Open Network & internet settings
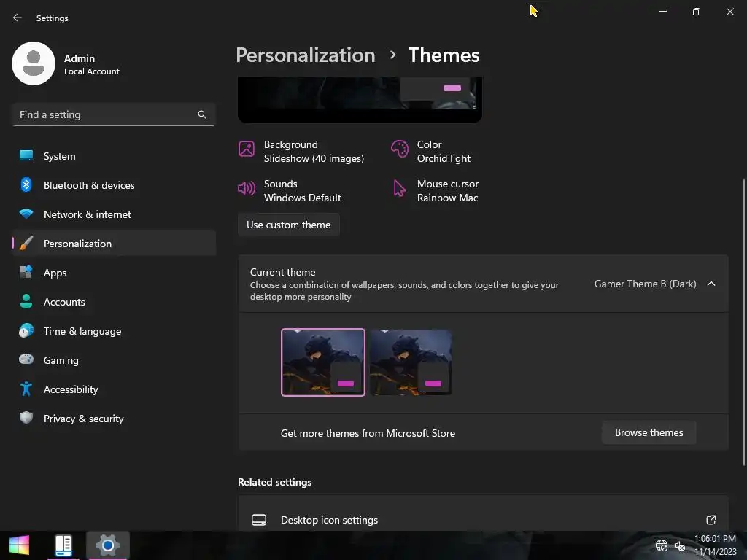The image size is (747, 560). coord(114,214)
